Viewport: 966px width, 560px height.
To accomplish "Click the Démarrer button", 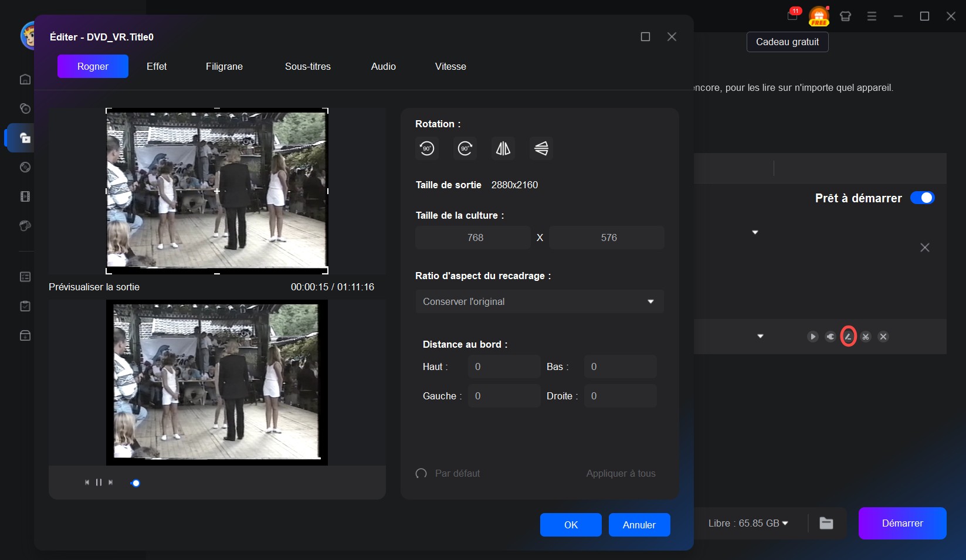I will coord(902,523).
